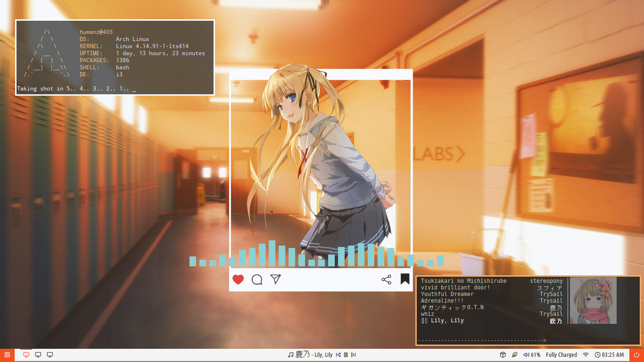This screenshot has height=362, width=644.
Task: Click the Arch Linux OS value
Action: (132, 39)
